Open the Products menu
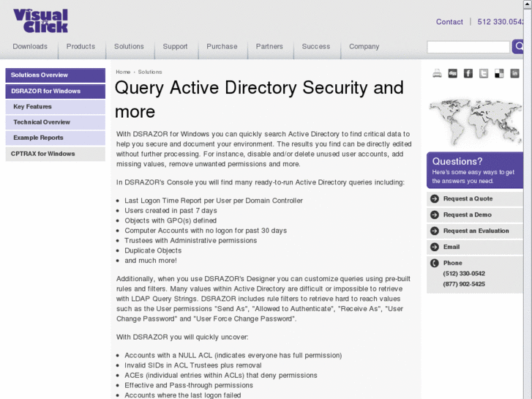 (80, 47)
